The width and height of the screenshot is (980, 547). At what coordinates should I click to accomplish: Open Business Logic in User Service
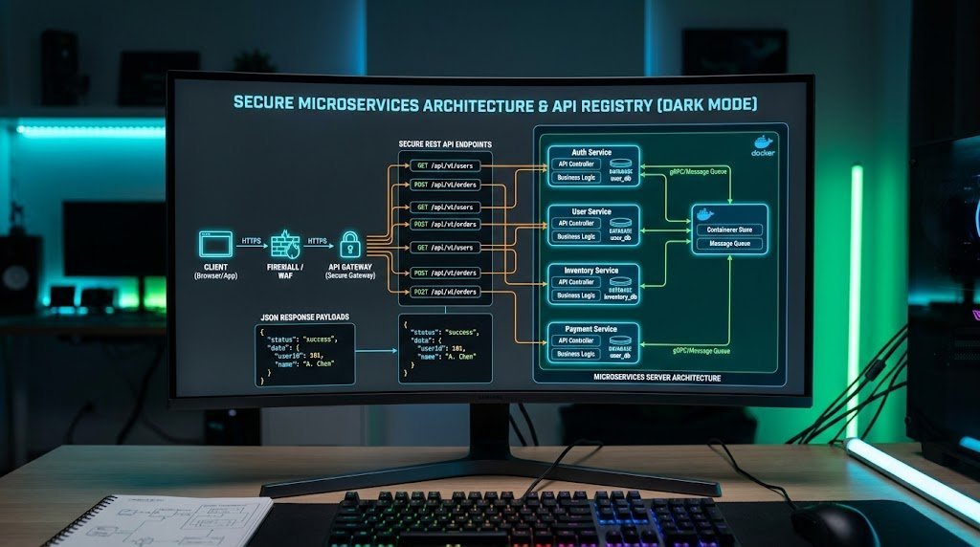(576, 236)
